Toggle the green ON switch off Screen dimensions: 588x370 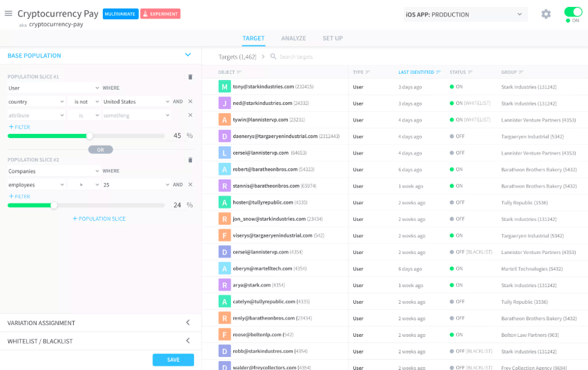pyautogui.click(x=572, y=12)
